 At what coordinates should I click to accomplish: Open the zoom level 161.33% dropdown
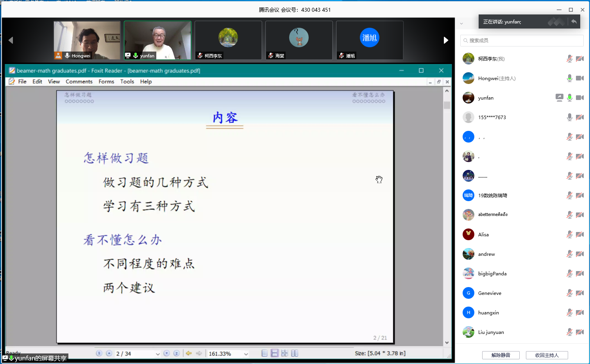coord(246,354)
